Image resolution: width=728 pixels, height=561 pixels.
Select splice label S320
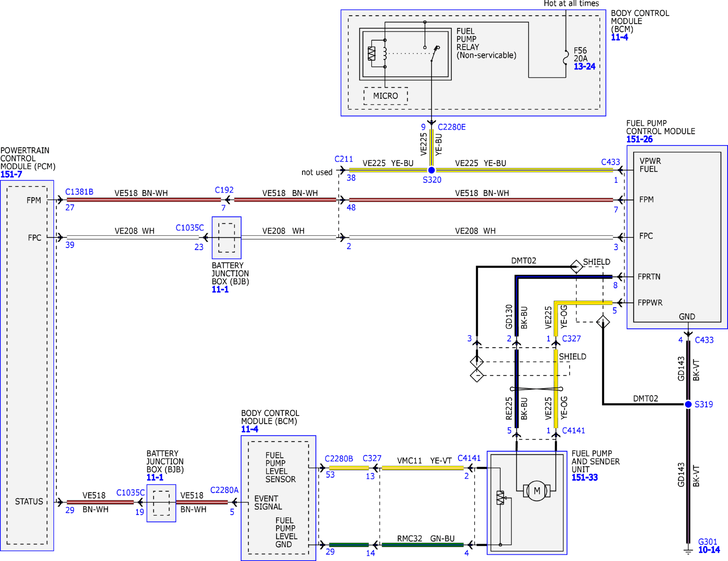[432, 180]
